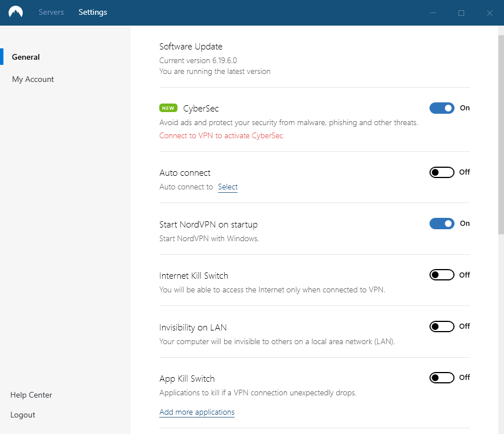
Task: Click the 'Auto connect' title text
Action: pos(185,173)
